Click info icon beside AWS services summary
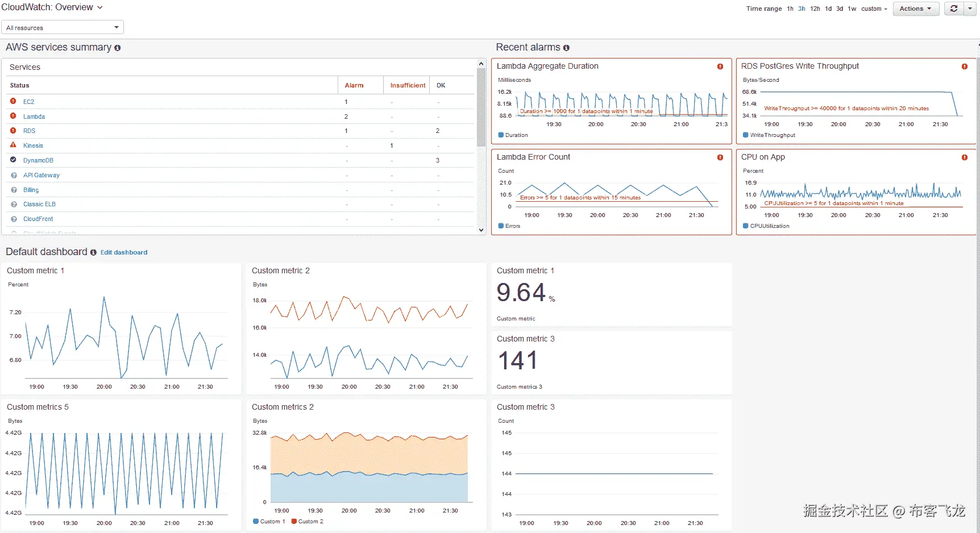The width and height of the screenshot is (980, 533). point(118,48)
